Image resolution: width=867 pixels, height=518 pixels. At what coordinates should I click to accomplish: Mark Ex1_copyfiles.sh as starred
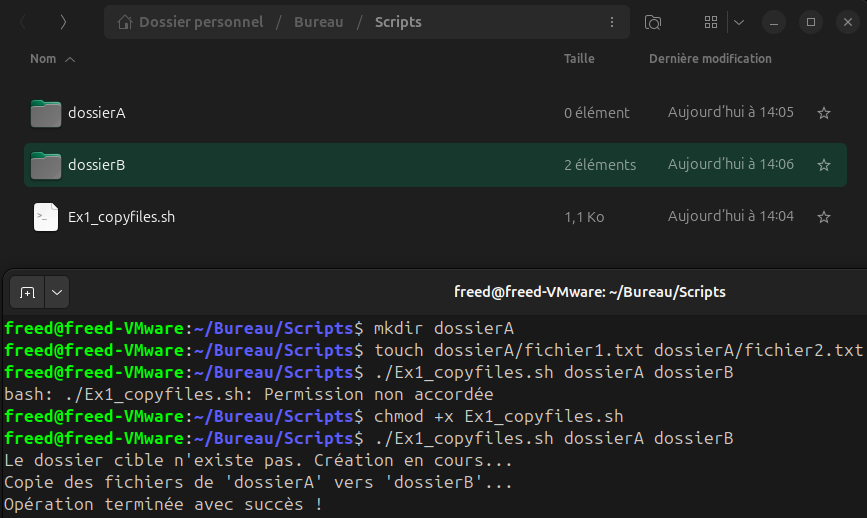[824, 217]
